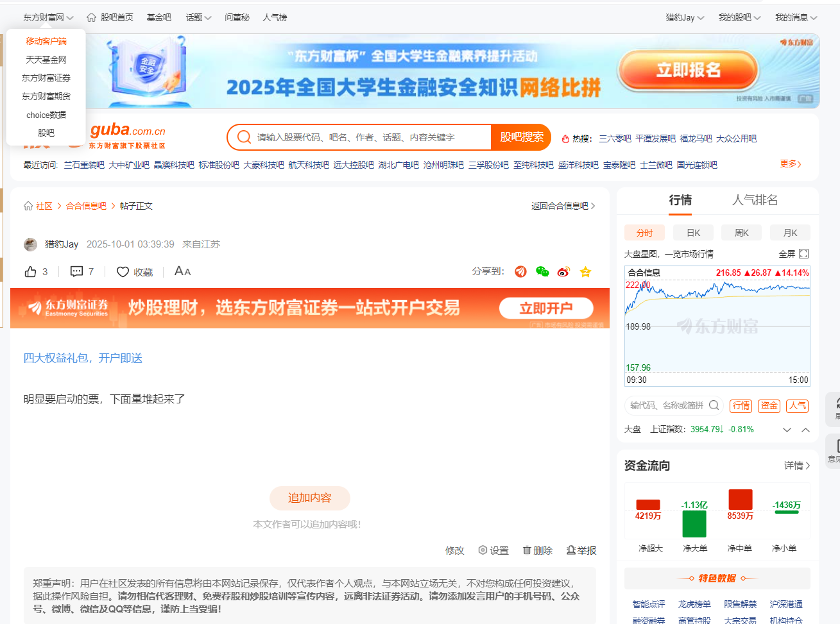Image resolution: width=840 pixels, height=624 pixels.
Task: Click the 删除 trash icon
Action: [527, 550]
